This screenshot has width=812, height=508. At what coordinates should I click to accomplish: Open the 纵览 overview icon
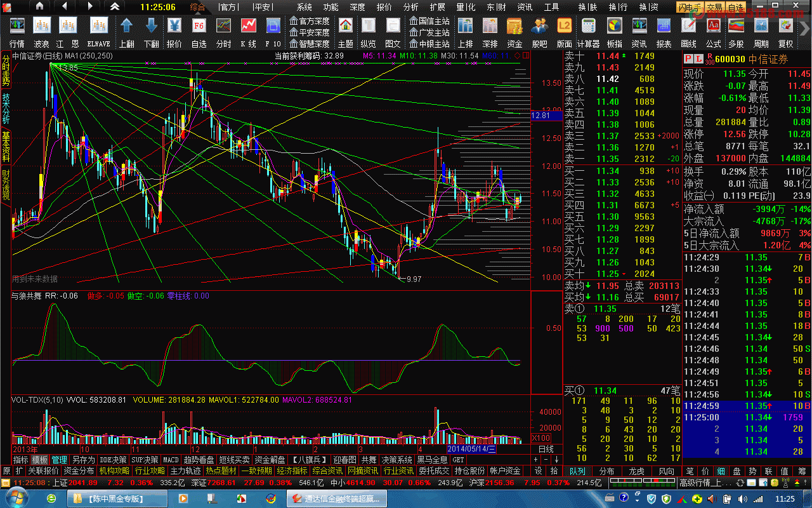[368, 26]
